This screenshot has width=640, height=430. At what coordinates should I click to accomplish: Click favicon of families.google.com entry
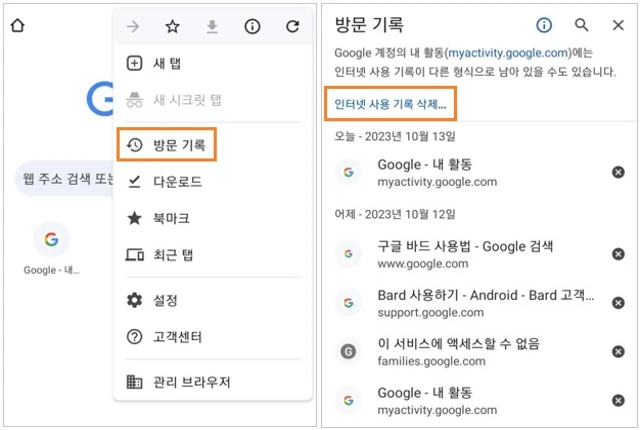(348, 352)
